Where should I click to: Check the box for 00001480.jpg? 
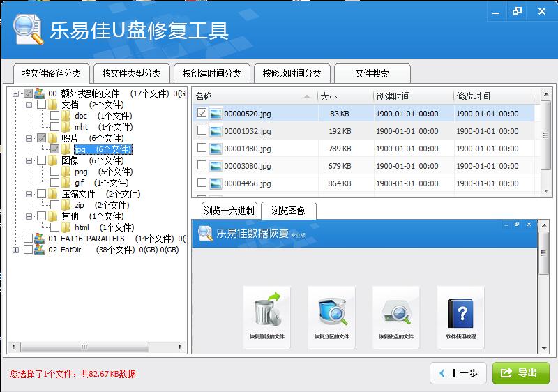pyautogui.click(x=202, y=148)
